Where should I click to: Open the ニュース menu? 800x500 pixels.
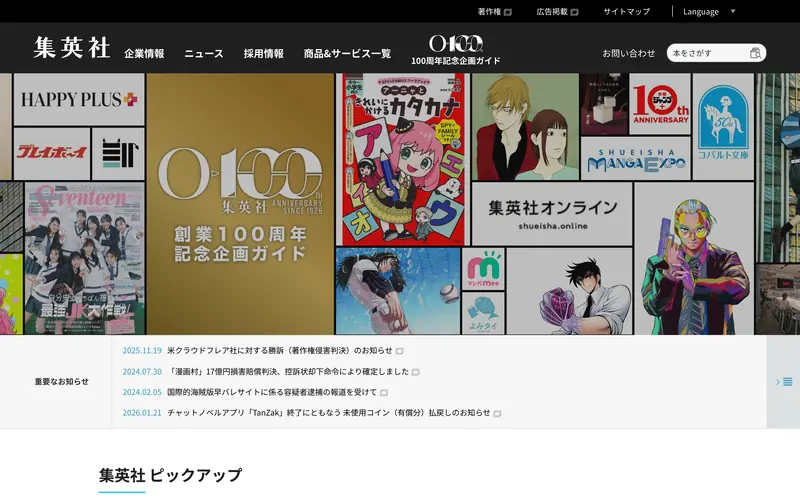click(x=204, y=54)
